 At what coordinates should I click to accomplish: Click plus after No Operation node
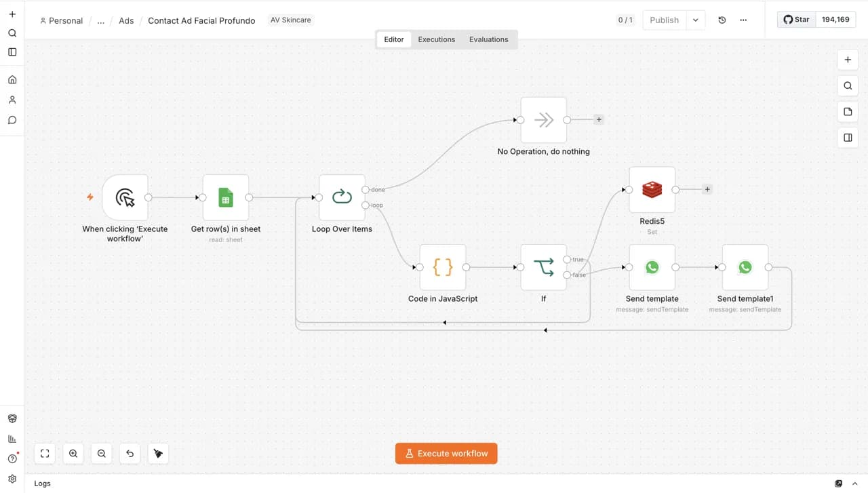(x=598, y=119)
